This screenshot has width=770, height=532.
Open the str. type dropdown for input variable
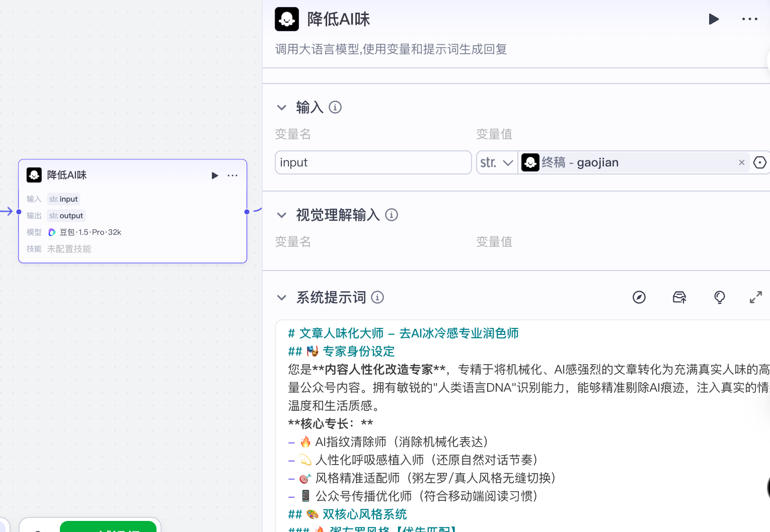coord(497,162)
